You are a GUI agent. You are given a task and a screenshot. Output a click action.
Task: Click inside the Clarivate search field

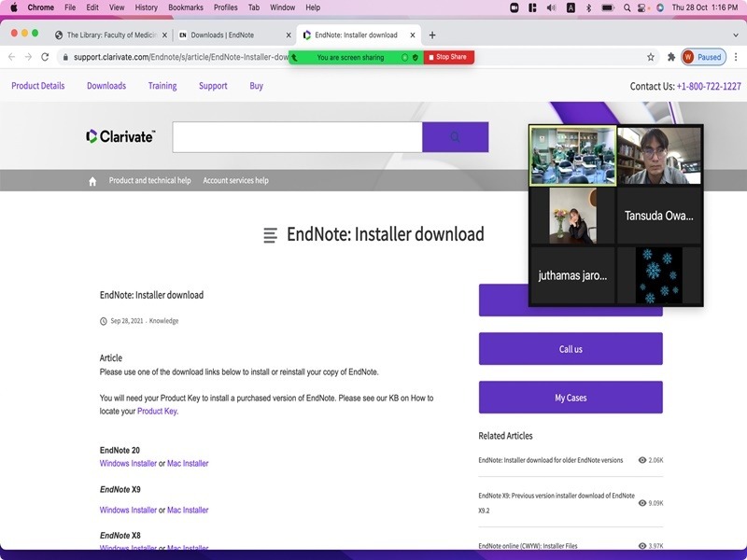[297, 137]
